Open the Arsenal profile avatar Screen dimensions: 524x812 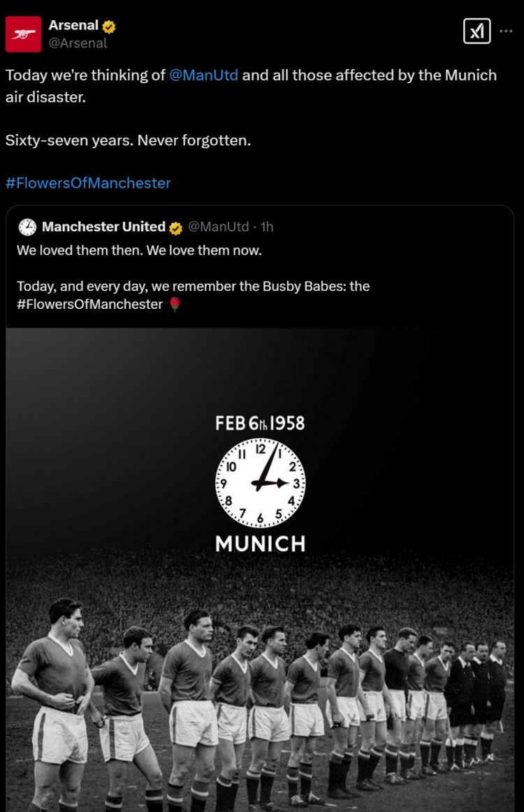pos(23,34)
